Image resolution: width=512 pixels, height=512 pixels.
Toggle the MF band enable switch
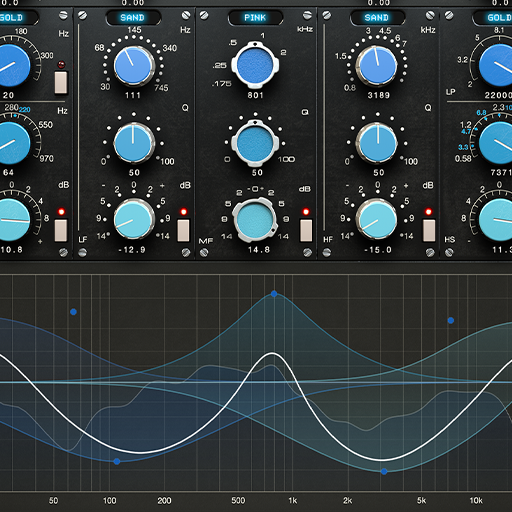306,230
